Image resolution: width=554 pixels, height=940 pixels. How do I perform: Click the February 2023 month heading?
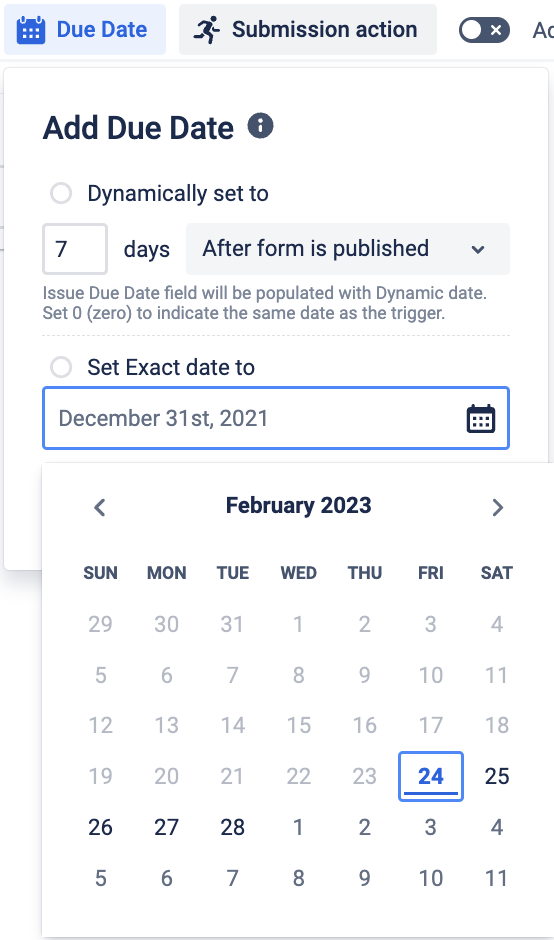point(299,505)
